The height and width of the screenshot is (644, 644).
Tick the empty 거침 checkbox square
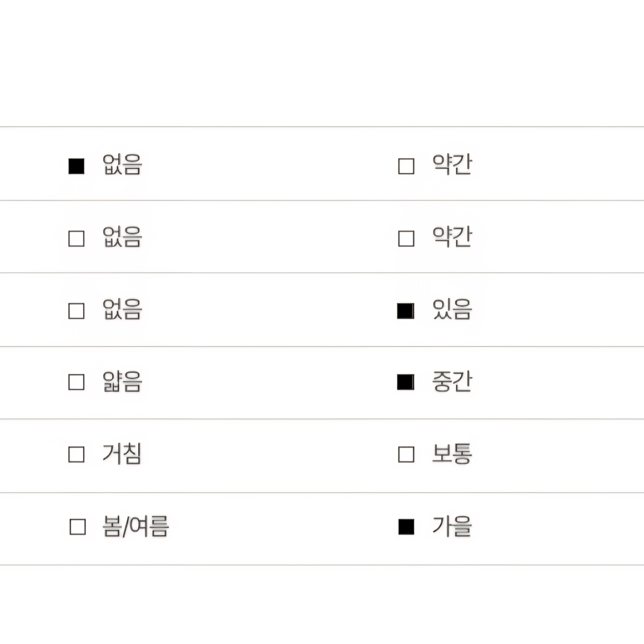coord(76,454)
